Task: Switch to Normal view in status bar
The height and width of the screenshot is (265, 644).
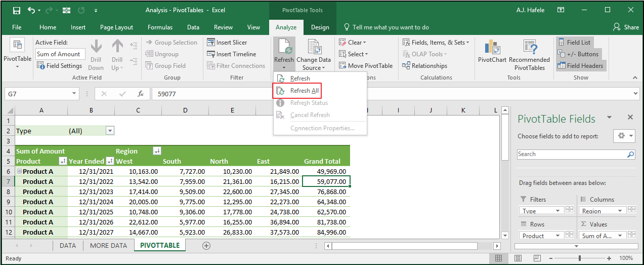Action: coord(498,258)
